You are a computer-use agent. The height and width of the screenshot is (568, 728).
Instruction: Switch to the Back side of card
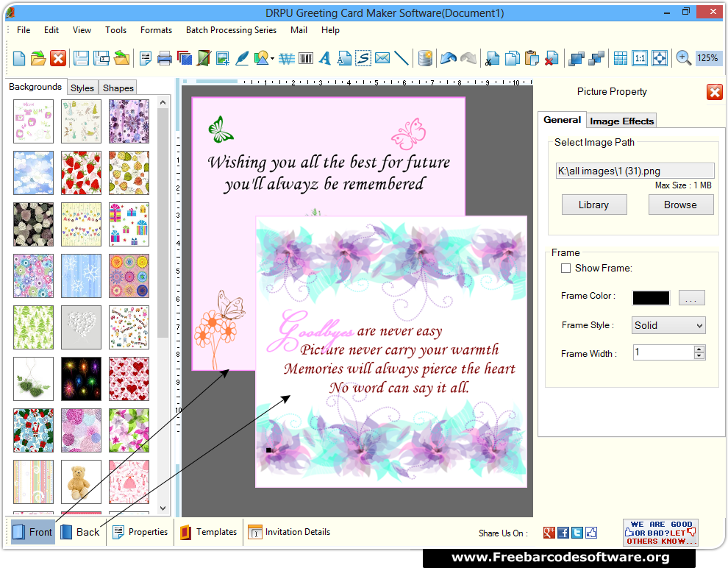coord(80,532)
